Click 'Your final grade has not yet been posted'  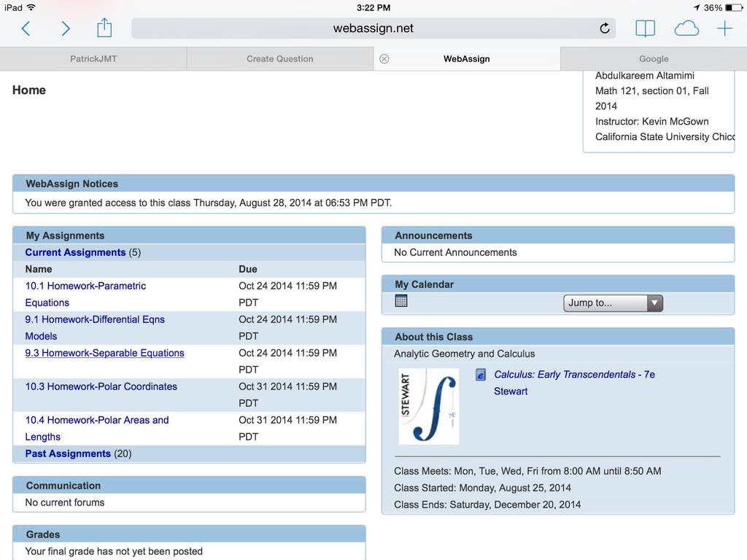point(114,551)
